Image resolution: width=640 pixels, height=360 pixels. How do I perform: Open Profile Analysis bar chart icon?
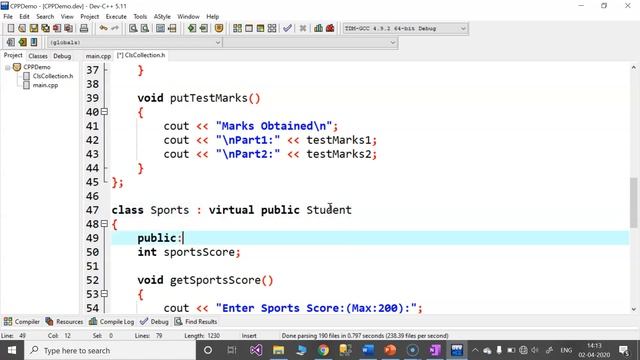click(x=318, y=28)
